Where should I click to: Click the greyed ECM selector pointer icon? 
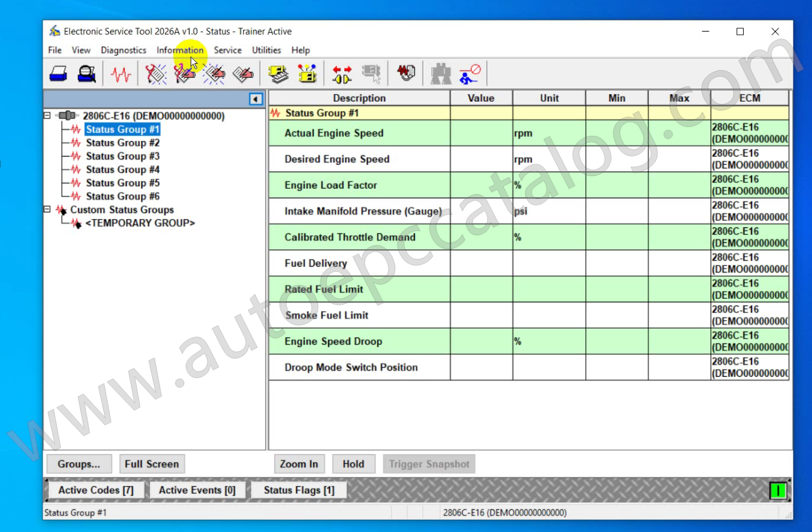tap(372, 74)
